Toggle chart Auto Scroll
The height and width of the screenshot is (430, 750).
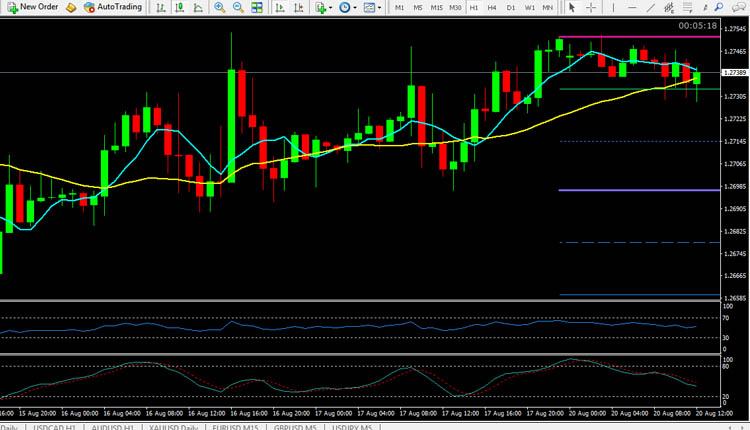pos(280,8)
